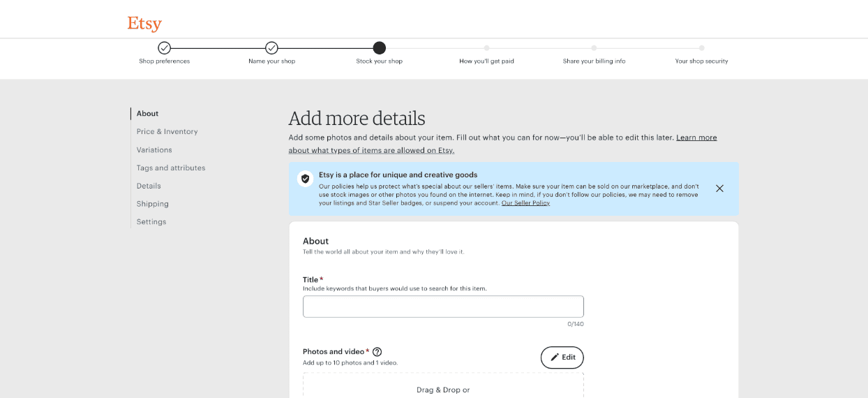Open the Our Seller Policy link
This screenshot has height=398, width=868.
(525, 203)
